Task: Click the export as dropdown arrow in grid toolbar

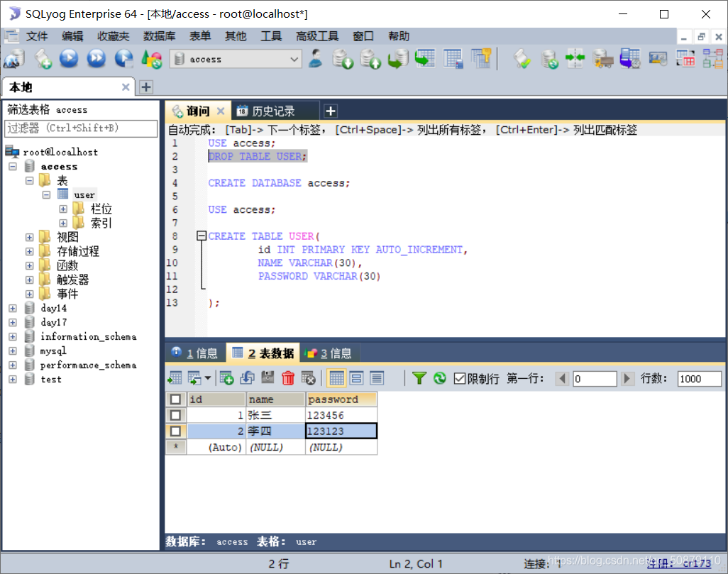Action: coord(207,378)
